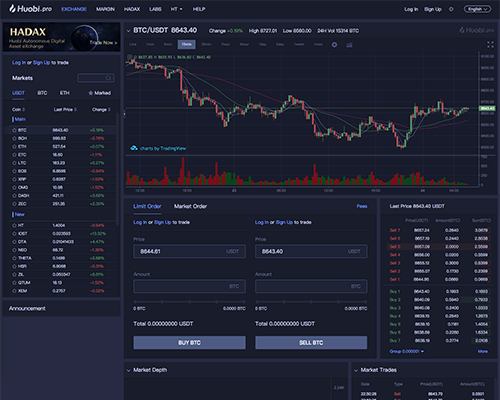Click More under the order book

click(x=483, y=351)
